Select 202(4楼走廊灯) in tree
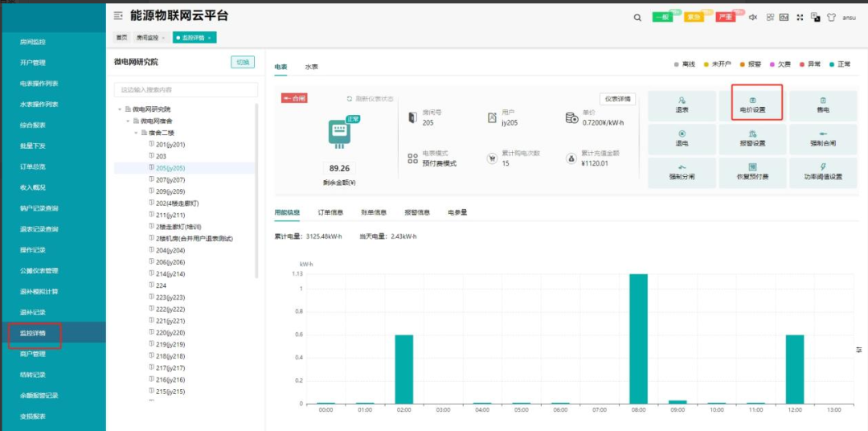The height and width of the screenshot is (431, 868). [x=177, y=203]
